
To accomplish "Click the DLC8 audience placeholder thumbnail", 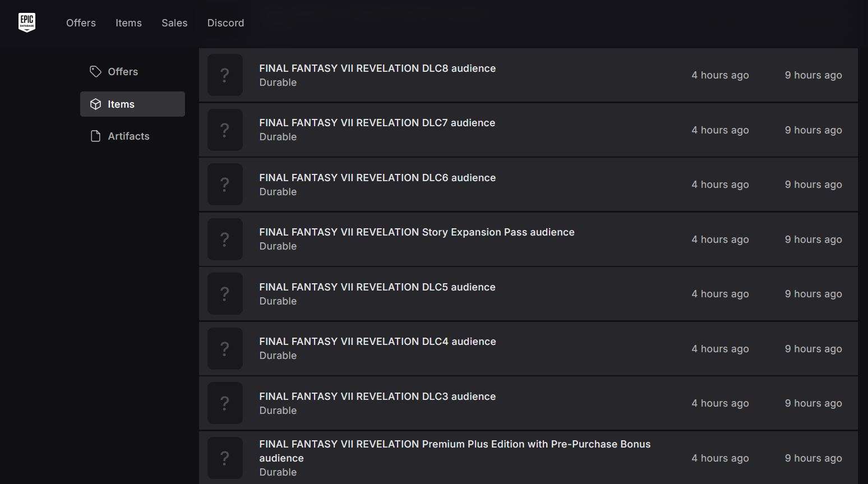I will 225,75.
